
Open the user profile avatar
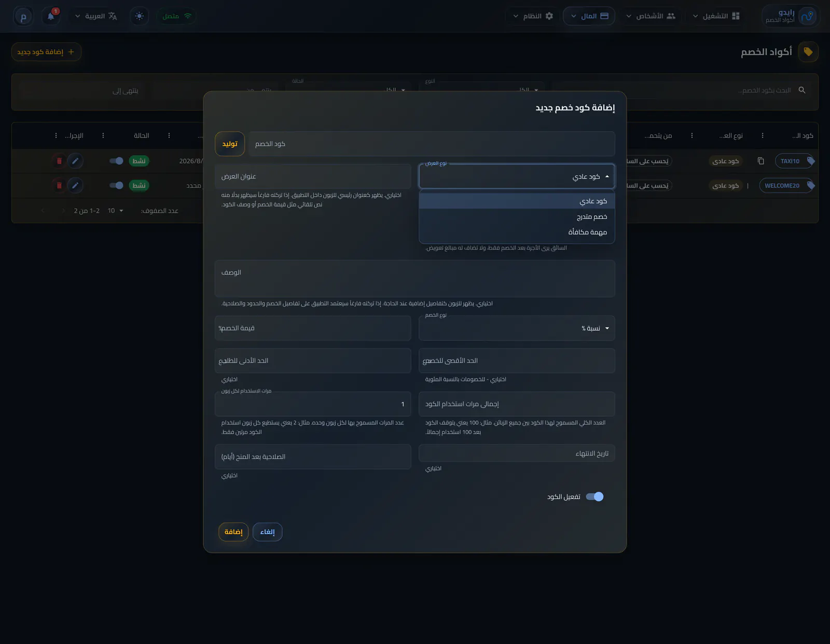(x=23, y=16)
